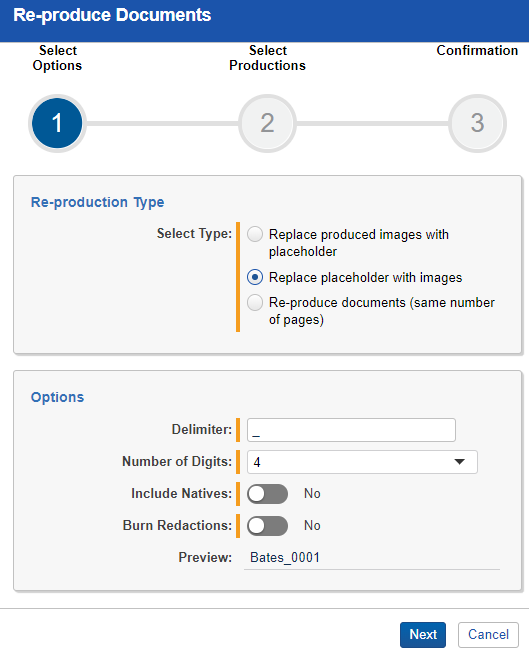Click the 'Re-production Type' section heading
The height and width of the screenshot is (649, 529).
click(x=98, y=202)
